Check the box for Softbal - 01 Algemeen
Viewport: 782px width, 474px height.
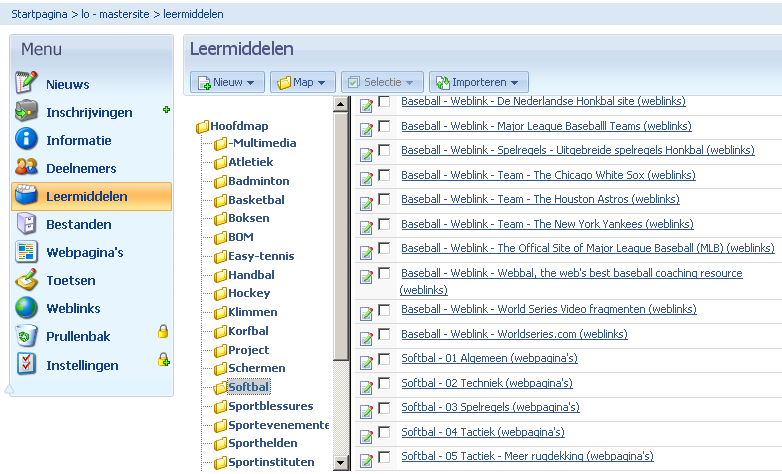coord(384,359)
